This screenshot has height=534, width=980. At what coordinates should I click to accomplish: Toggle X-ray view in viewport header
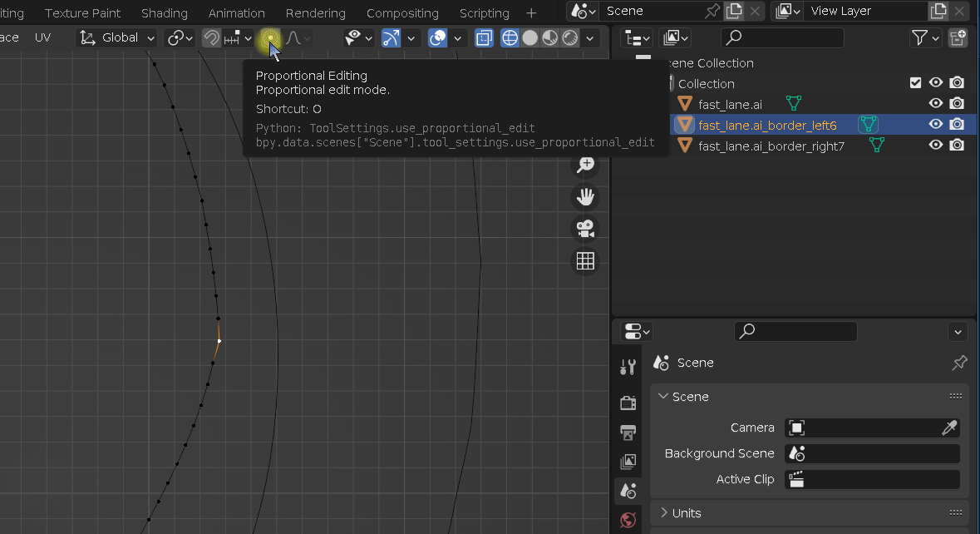485,38
